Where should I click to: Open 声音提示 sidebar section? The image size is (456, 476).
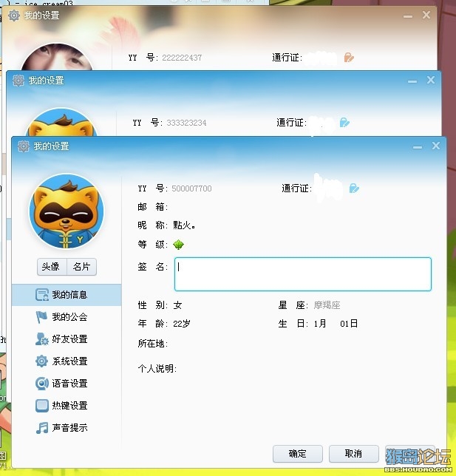coord(67,428)
